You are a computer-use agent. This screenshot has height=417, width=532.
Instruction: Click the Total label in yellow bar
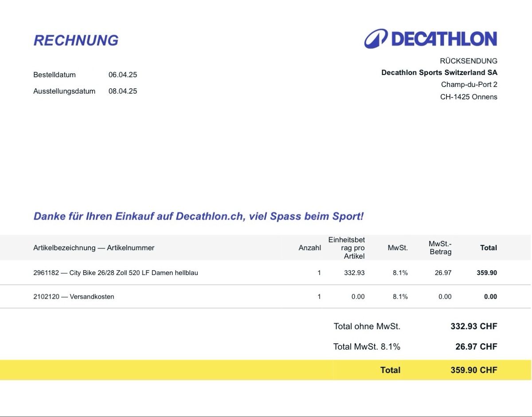390,370
